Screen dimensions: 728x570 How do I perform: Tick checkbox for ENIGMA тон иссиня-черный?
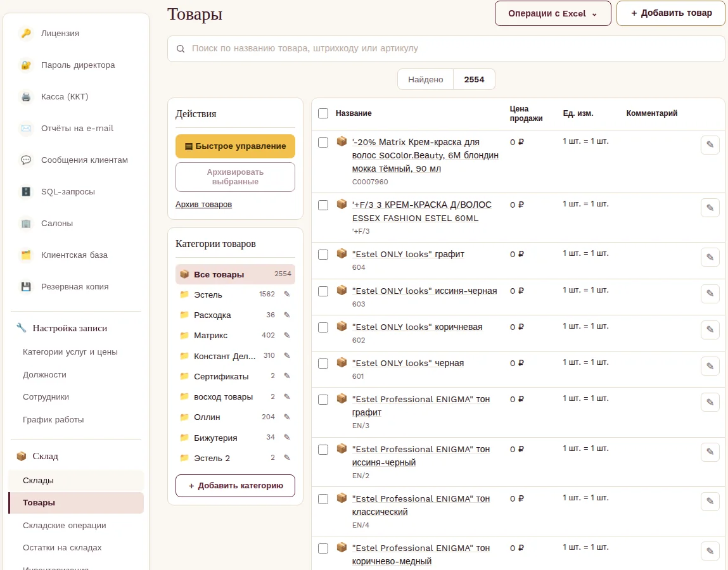323,450
